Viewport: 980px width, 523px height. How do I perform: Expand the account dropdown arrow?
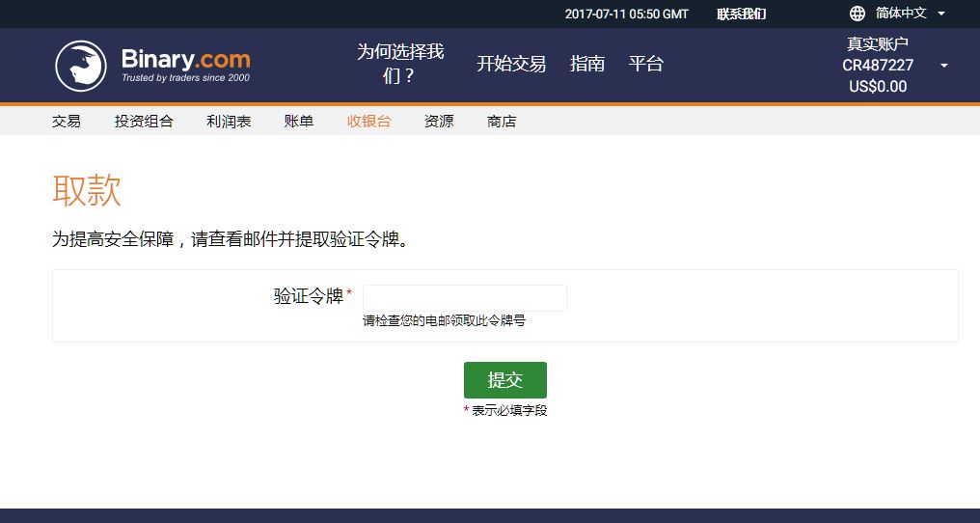[x=944, y=66]
